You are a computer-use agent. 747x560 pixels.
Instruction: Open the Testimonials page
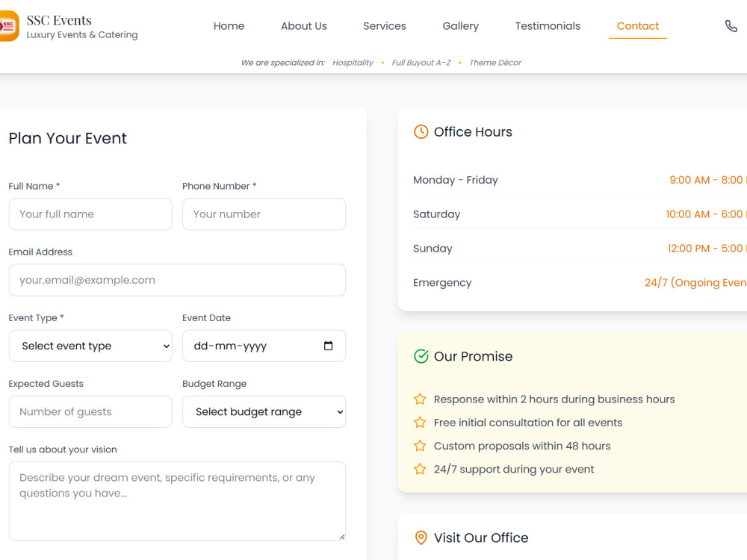click(x=548, y=26)
